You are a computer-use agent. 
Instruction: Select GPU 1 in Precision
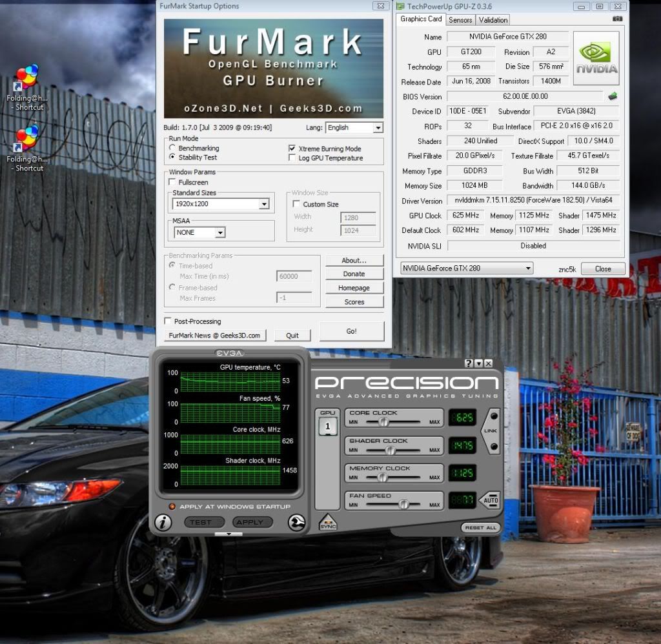tap(327, 426)
